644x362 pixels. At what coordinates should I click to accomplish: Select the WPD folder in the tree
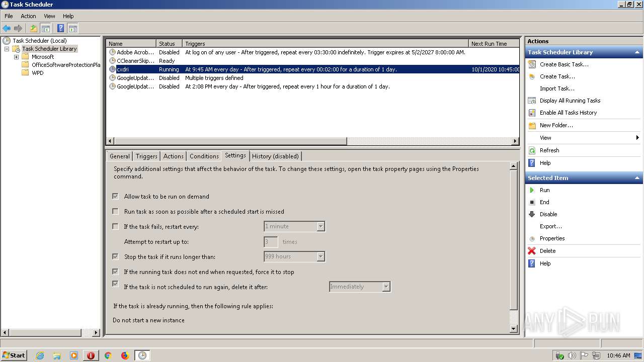tap(37, 73)
